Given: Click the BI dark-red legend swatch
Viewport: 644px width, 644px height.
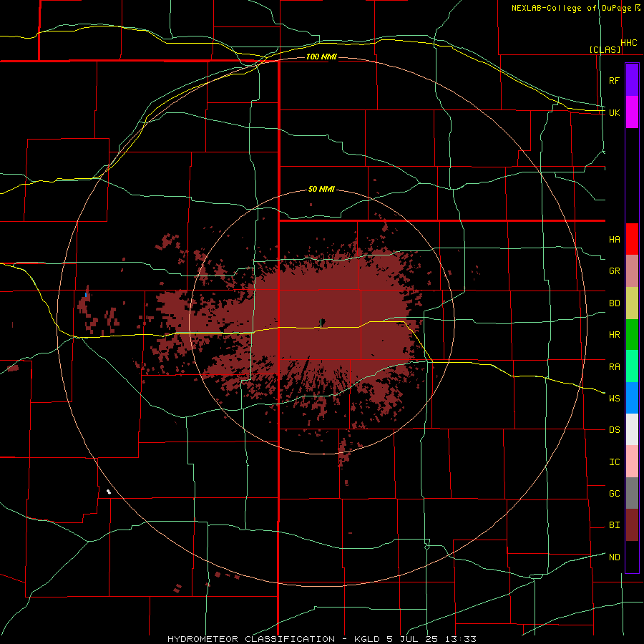Looking at the screenshot, I should 632,525.
